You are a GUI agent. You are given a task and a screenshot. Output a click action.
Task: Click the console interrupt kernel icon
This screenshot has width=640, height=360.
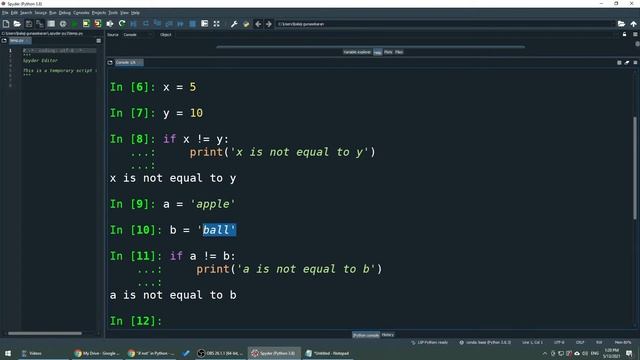(619, 62)
